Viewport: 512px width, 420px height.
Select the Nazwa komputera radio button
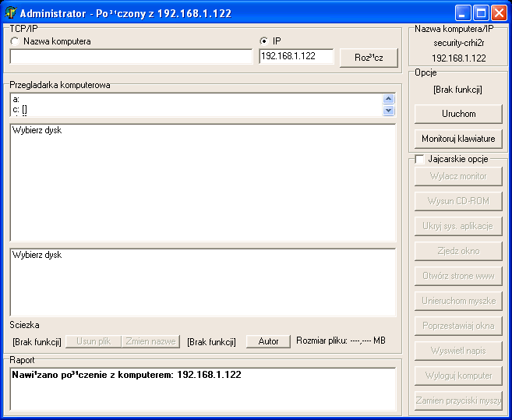pos(15,41)
